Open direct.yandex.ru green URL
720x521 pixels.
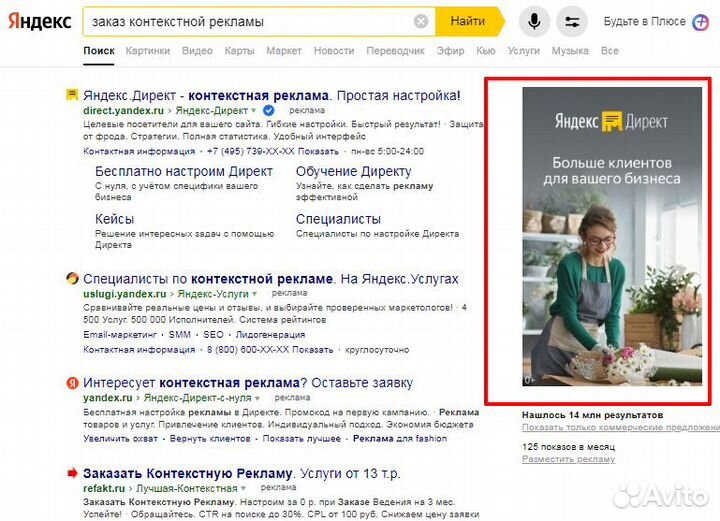[x=123, y=111]
